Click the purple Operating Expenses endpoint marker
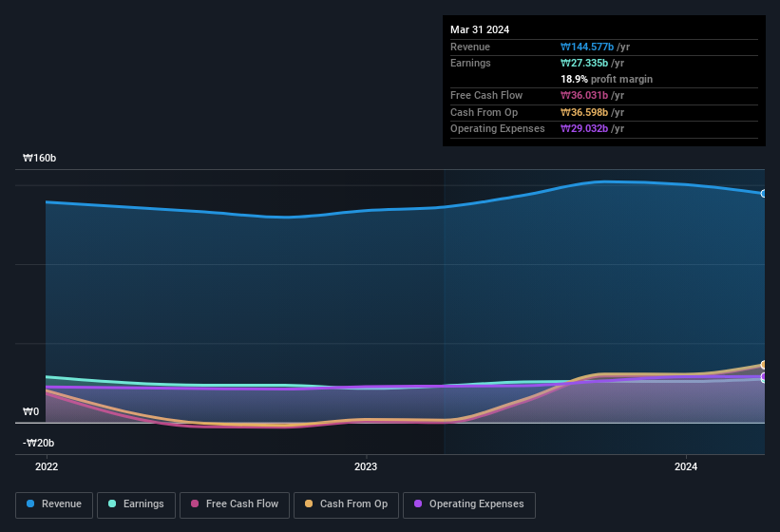The width and height of the screenshot is (780, 532). [x=764, y=376]
